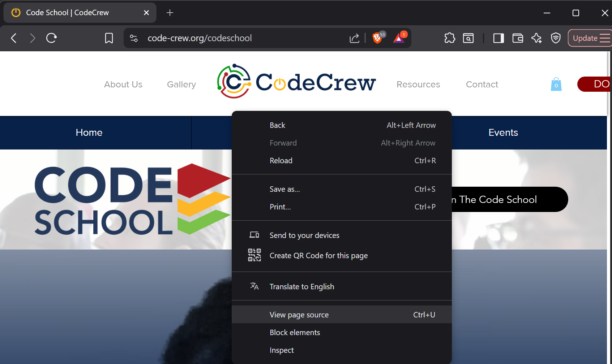Open the Brave VPN shield icon
Image resolution: width=612 pixels, height=364 pixels.
point(556,38)
